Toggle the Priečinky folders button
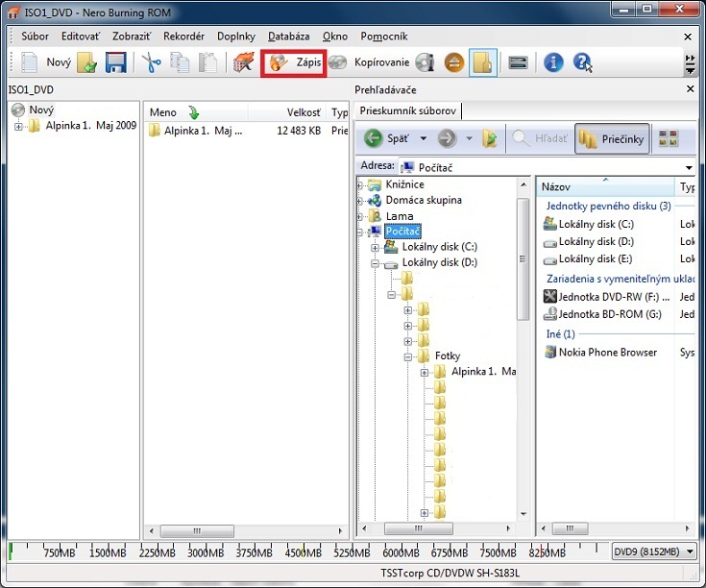The image size is (706, 588). (x=612, y=139)
